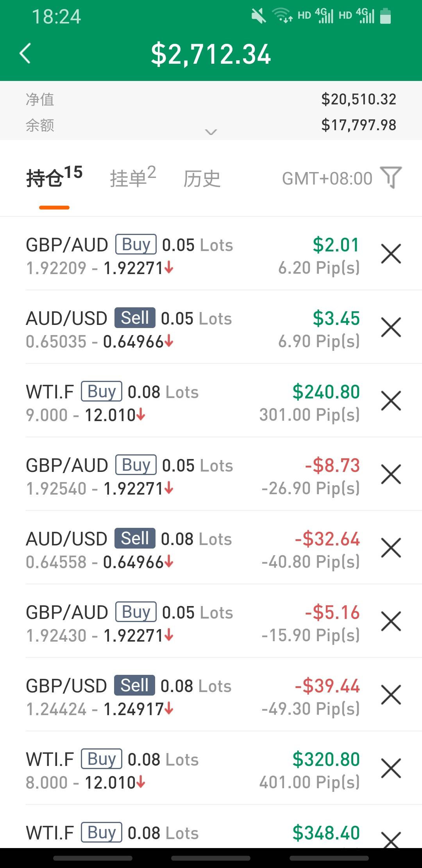The height and width of the screenshot is (868, 422).
Task: Close the GBP/USD sell position
Action: pyautogui.click(x=391, y=695)
